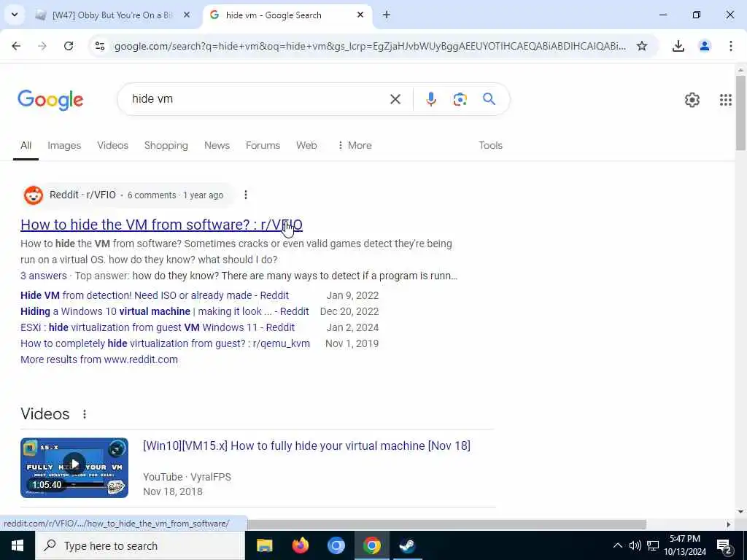Screen dimensions: 747x560
Task: View site information icon in address bar
Action: 99,46
